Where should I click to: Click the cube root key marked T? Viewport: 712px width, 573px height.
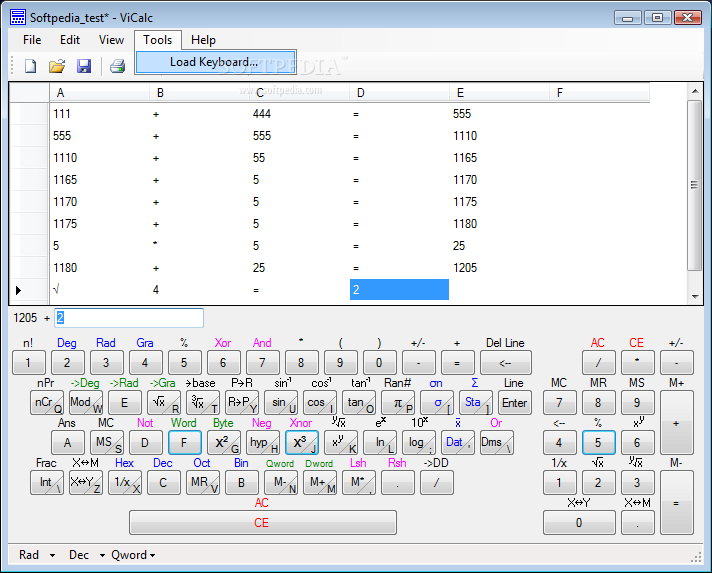click(203, 403)
